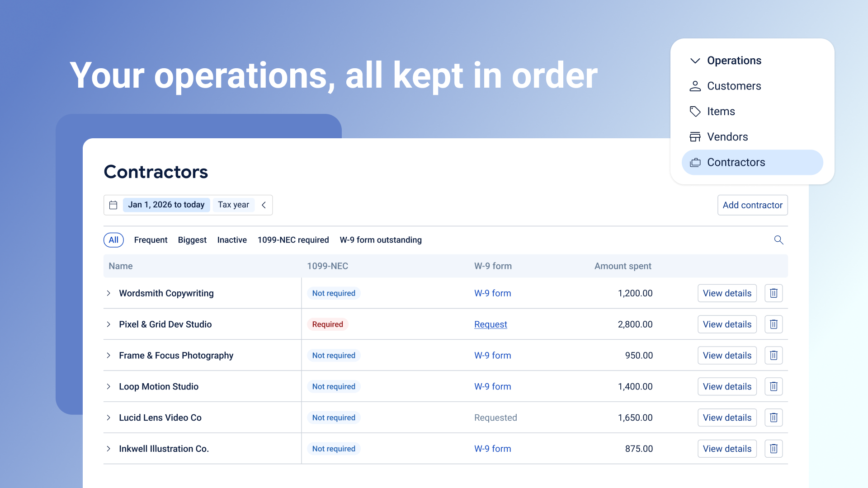Viewport: 868px width, 488px height.
Task: Expand the Loop Motion Studio row
Action: 108,386
